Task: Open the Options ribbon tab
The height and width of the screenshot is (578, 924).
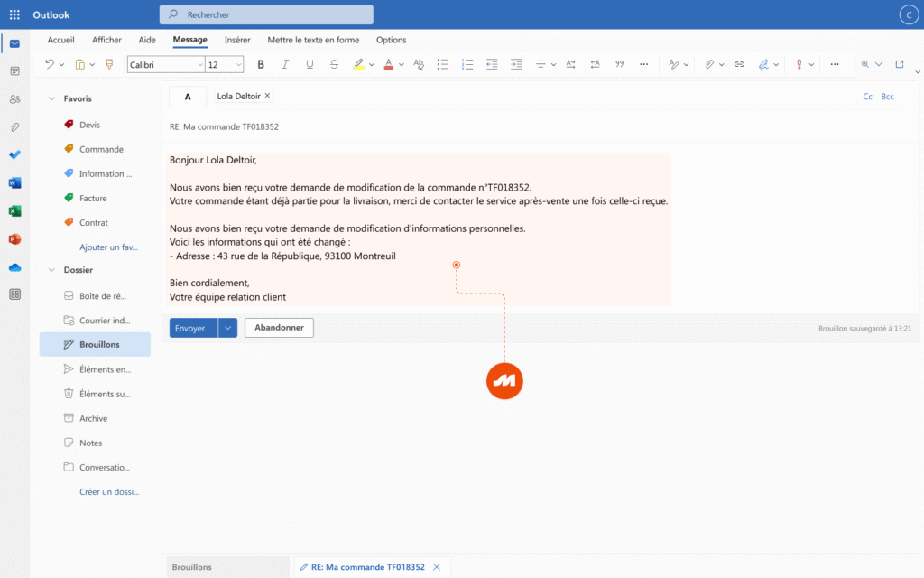Action: [391, 40]
